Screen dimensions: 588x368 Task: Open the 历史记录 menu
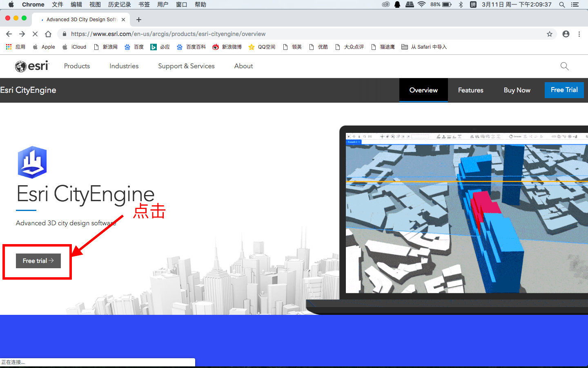pyautogui.click(x=120, y=4)
